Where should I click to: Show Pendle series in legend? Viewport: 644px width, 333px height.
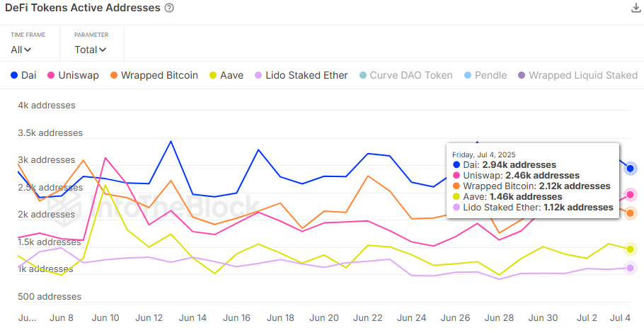pos(485,76)
